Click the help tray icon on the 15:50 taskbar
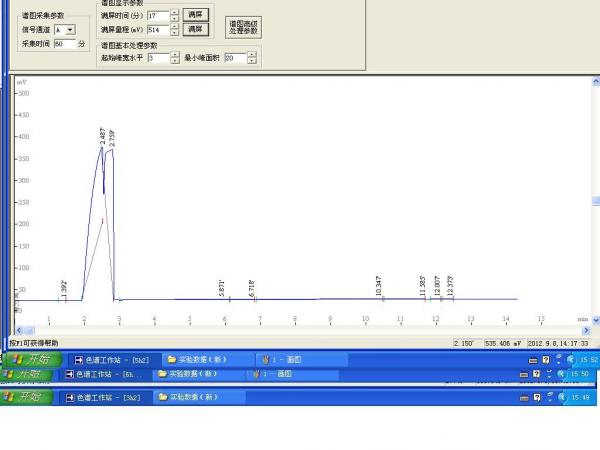 [537, 374]
